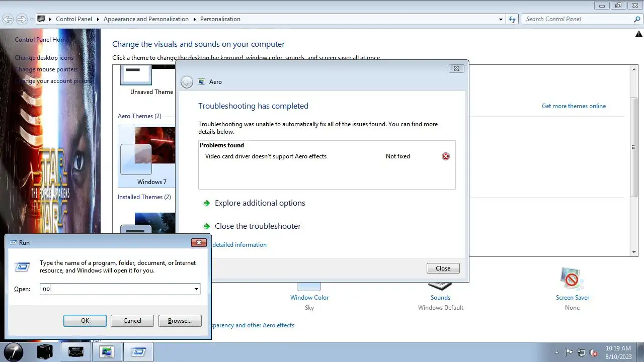This screenshot has width=644, height=362.
Task: Open the Run dialog Open dropdown arrow
Action: [196, 289]
